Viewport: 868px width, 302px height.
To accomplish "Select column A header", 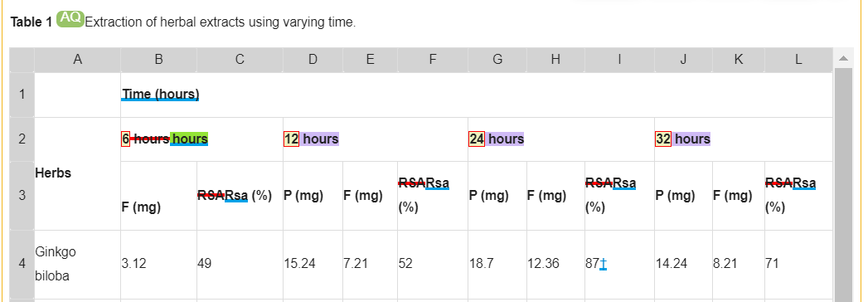I will pyautogui.click(x=77, y=60).
